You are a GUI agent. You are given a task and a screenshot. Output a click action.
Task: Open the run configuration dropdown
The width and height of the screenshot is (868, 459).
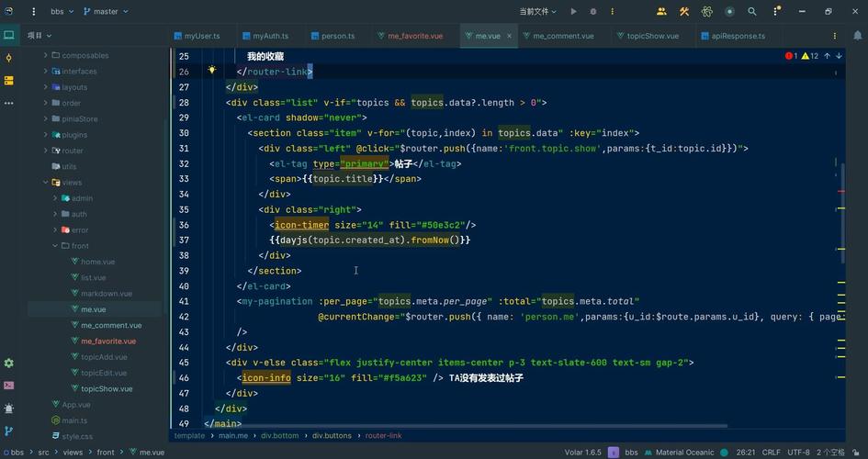click(x=538, y=12)
